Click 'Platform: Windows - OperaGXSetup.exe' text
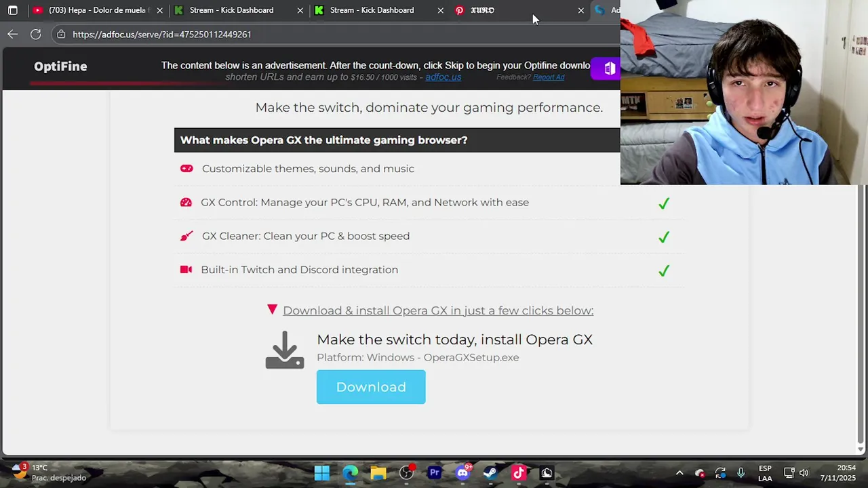The width and height of the screenshot is (868, 488). [418, 357]
